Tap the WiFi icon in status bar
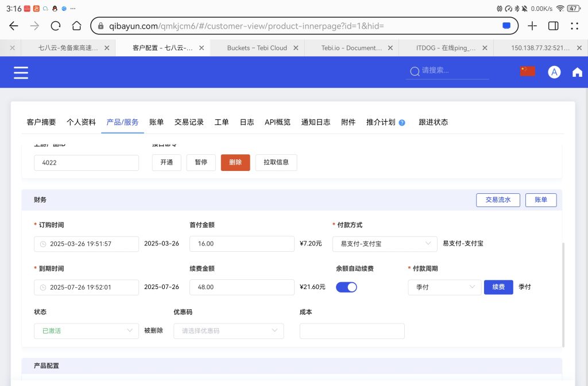This screenshot has height=386, width=588. tap(560, 8)
